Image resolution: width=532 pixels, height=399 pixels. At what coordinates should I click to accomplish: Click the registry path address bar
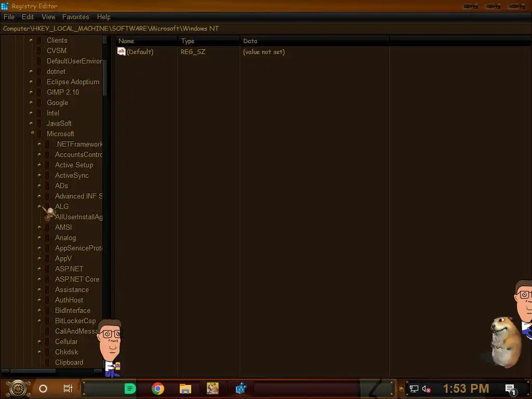266,29
